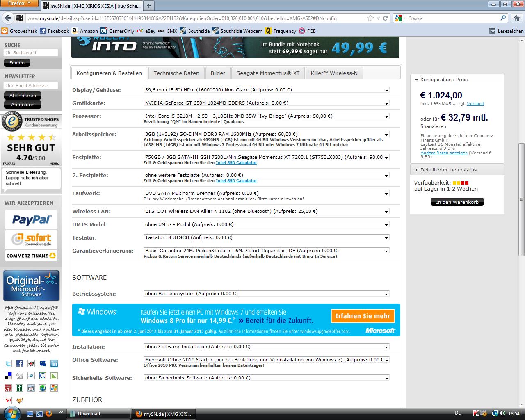Open Betriebssystem dropdown

tap(267, 294)
